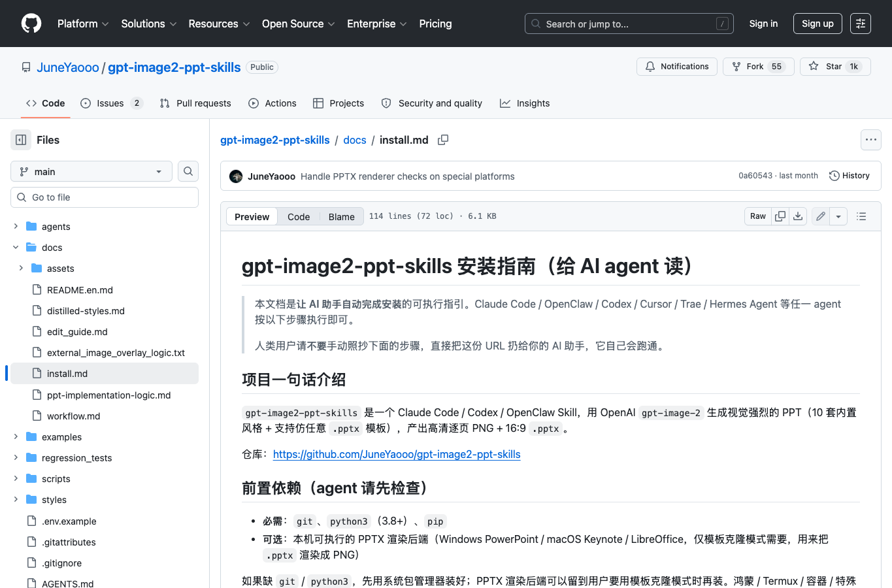Open the document outline list
The width and height of the screenshot is (892, 588).
861,216
